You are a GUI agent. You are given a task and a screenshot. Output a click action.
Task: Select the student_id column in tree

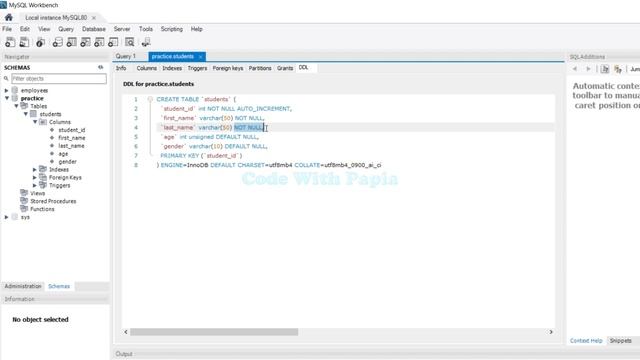[72, 130]
